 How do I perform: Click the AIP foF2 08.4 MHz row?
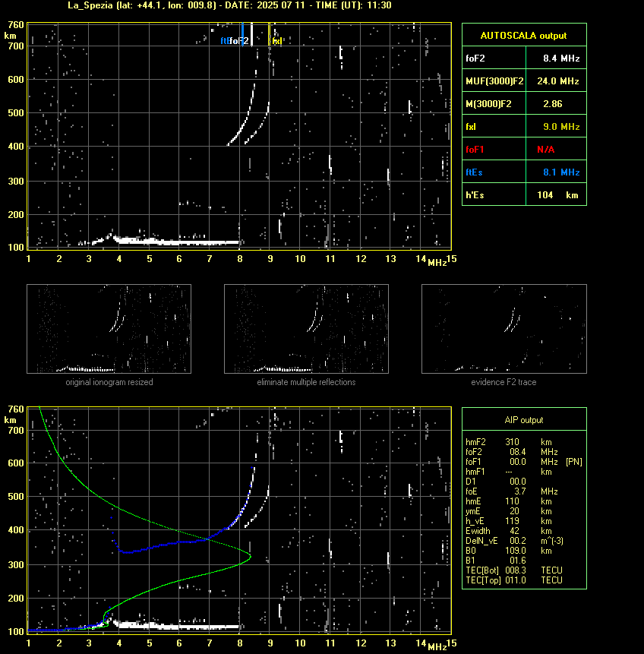(x=512, y=452)
